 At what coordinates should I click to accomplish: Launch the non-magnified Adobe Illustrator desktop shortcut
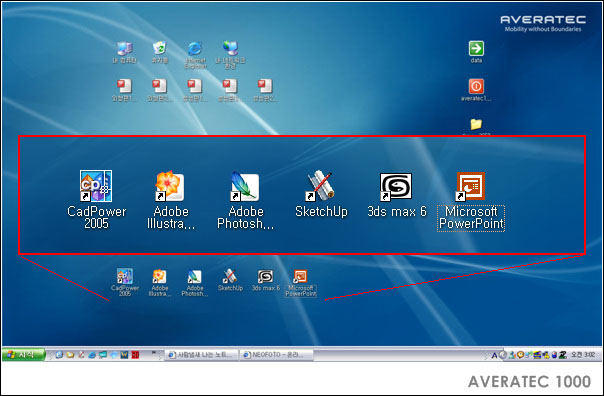point(159,282)
